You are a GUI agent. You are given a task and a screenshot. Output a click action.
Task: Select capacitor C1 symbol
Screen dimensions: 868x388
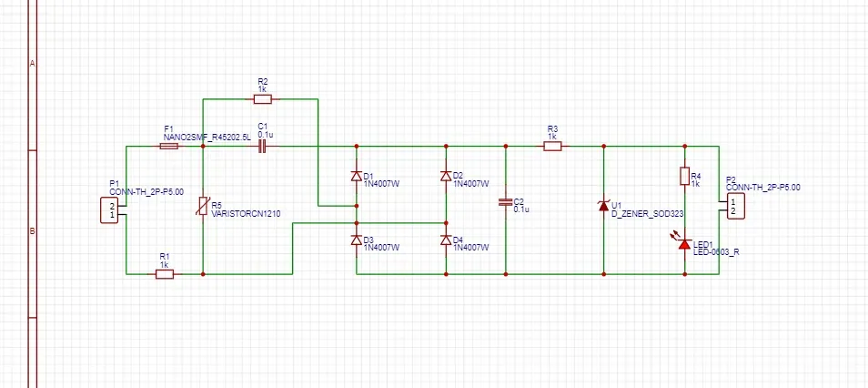(263, 147)
